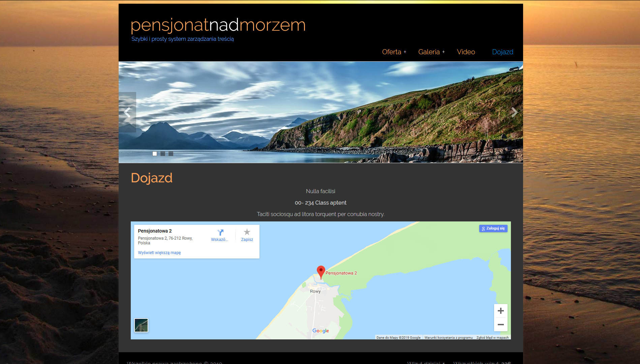Open the Wyświetl większą mapę link
Viewport: 640px width, 364px height.
(x=159, y=253)
